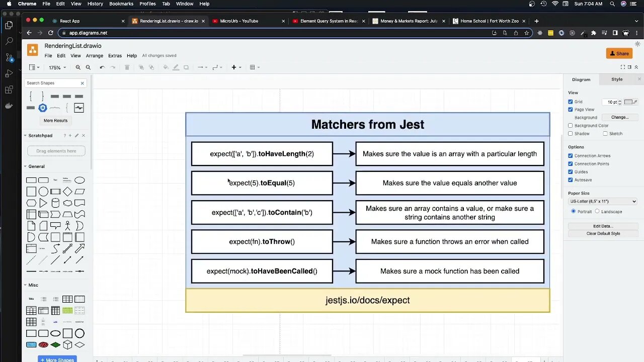Collapse the Misc shapes section

(x=33, y=285)
